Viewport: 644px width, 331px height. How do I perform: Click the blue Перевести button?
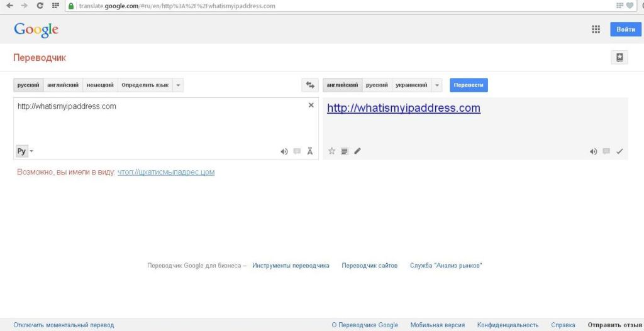pos(469,85)
